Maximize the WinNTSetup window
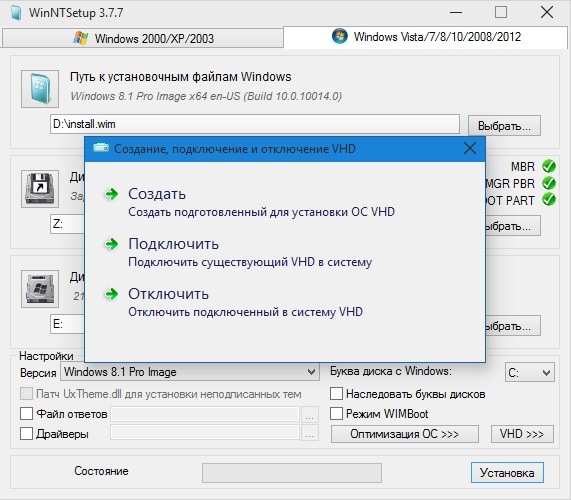Screen dimensions: 571x500 tap(501, 13)
